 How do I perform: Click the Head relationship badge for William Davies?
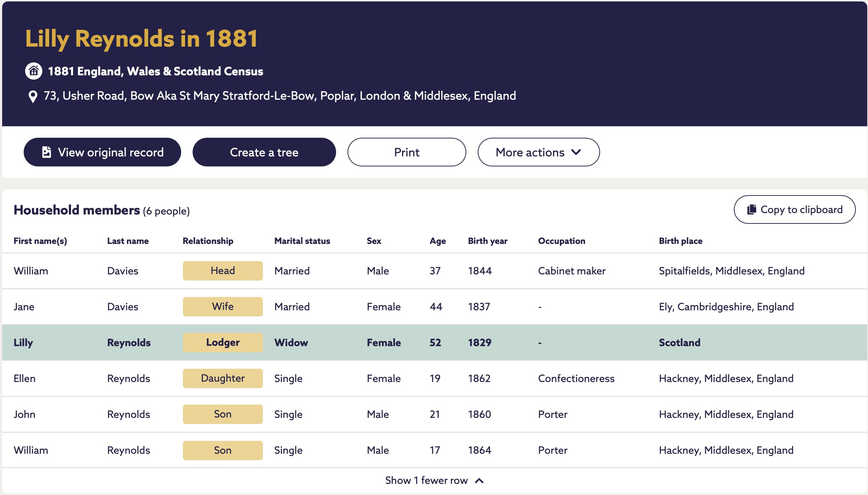[223, 270]
